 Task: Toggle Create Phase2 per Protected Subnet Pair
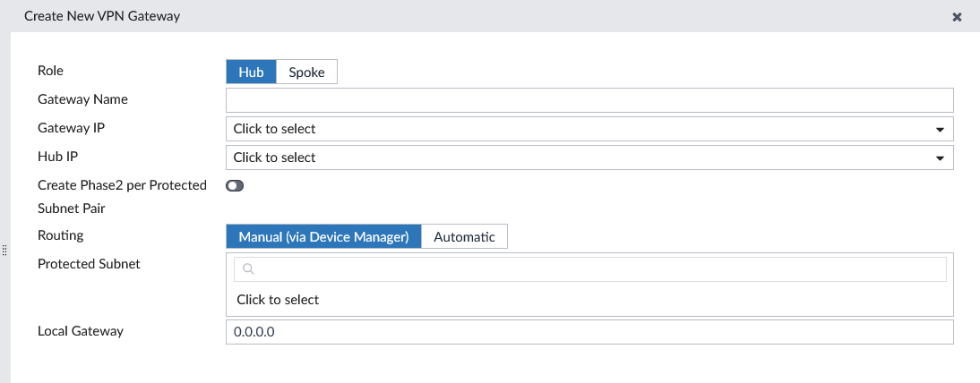coord(235,186)
